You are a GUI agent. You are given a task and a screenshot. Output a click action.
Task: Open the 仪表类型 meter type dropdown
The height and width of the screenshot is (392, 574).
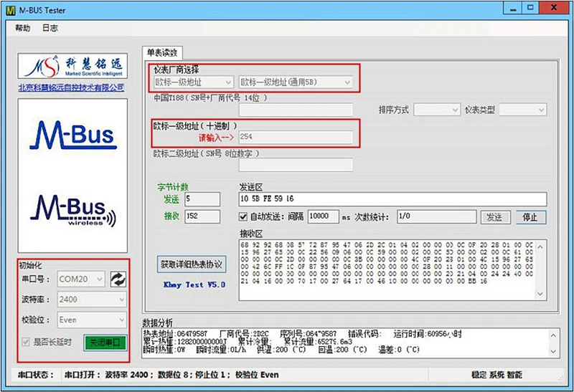coord(524,110)
